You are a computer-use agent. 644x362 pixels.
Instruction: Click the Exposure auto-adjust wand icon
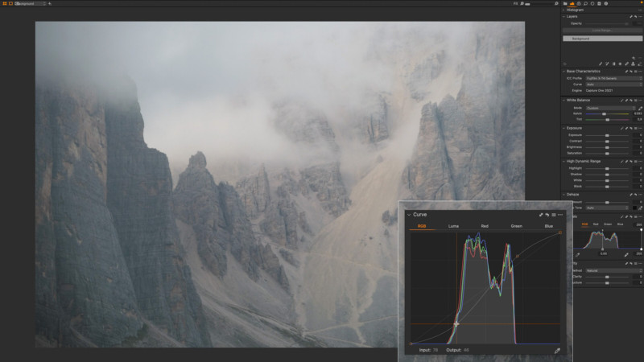(x=622, y=128)
